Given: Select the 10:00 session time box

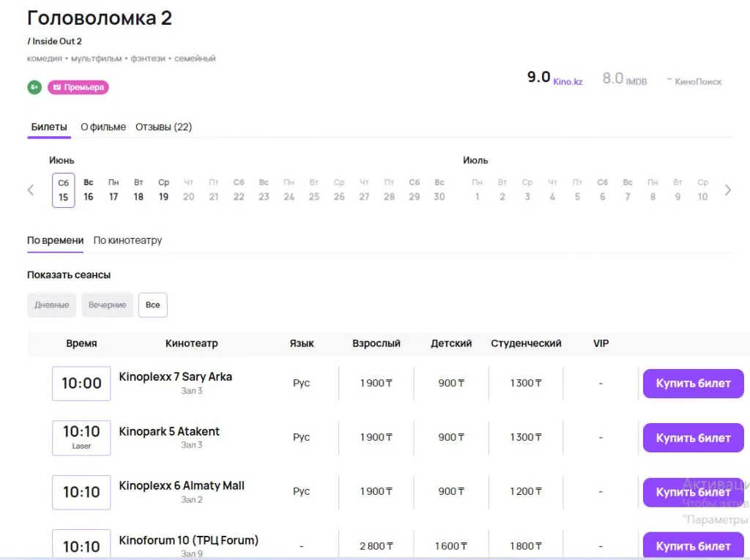Looking at the screenshot, I should pyautogui.click(x=81, y=384).
